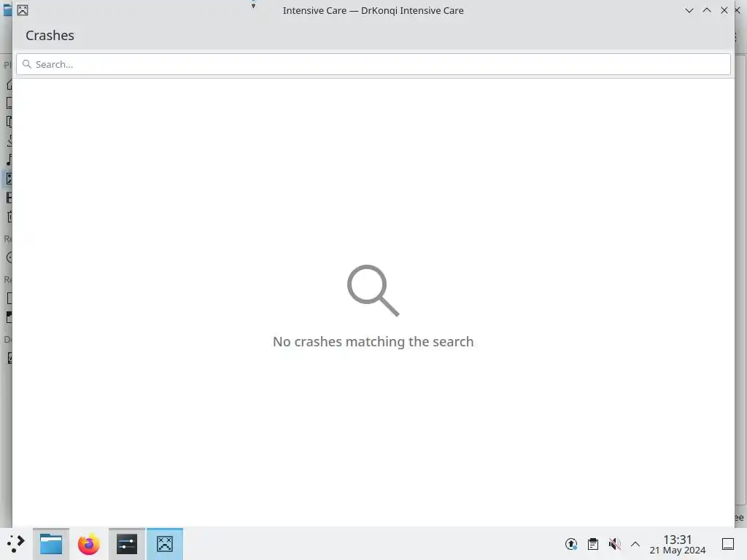Switch to the Dolphin file manager in taskbar
The image size is (747, 560).
[51, 544]
